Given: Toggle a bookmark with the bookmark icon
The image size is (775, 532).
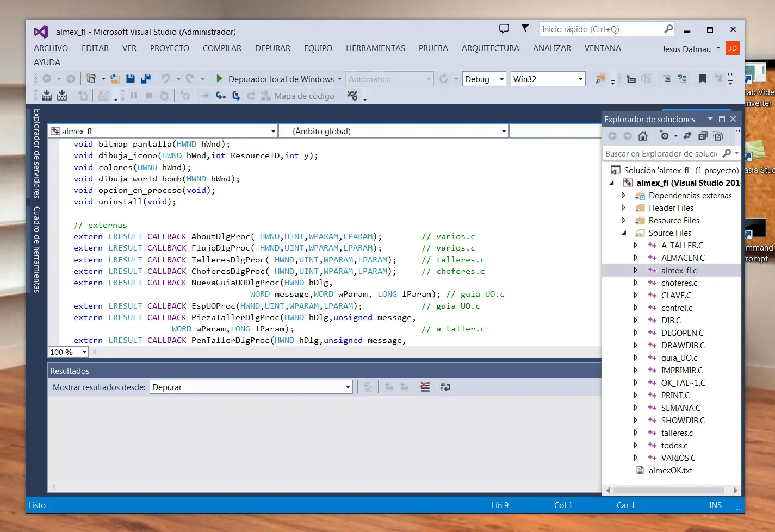Looking at the screenshot, I should point(702,79).
